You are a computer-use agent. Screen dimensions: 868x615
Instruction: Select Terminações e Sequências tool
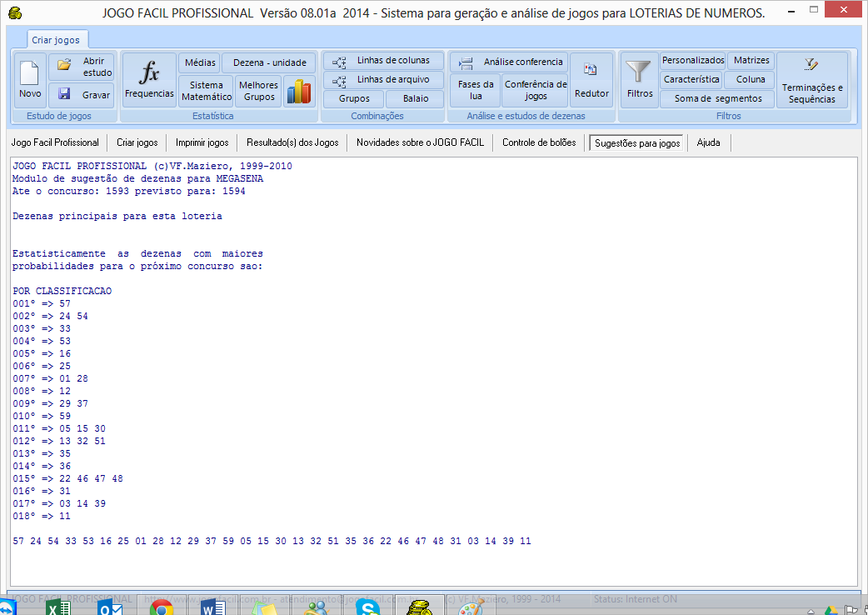pos(812,80)
